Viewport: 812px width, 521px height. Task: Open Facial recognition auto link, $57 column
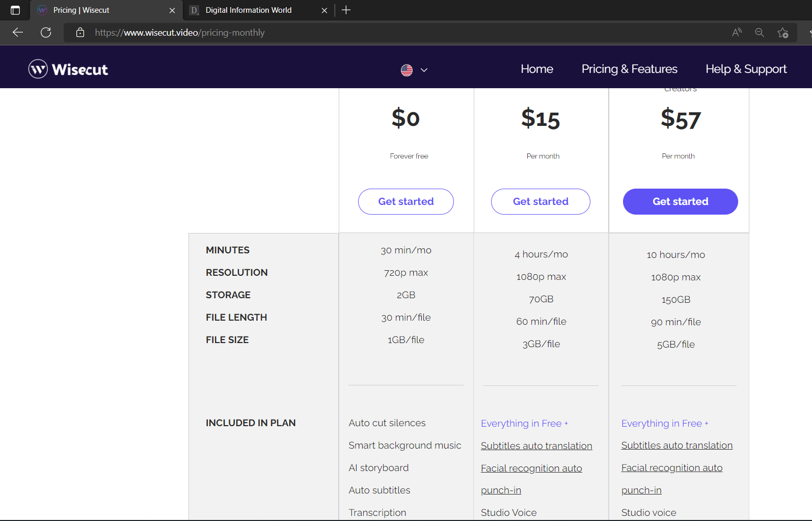point(672,467)
